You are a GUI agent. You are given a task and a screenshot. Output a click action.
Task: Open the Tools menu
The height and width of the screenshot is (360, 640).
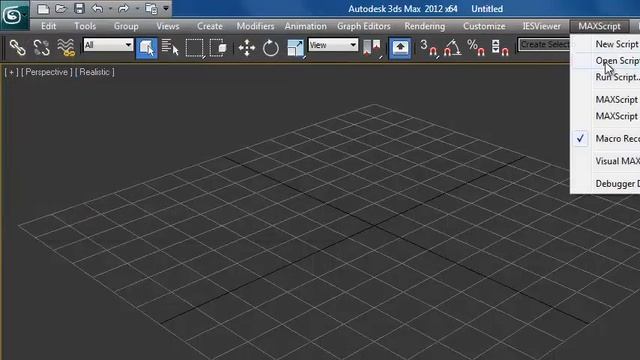pos(85,26)
